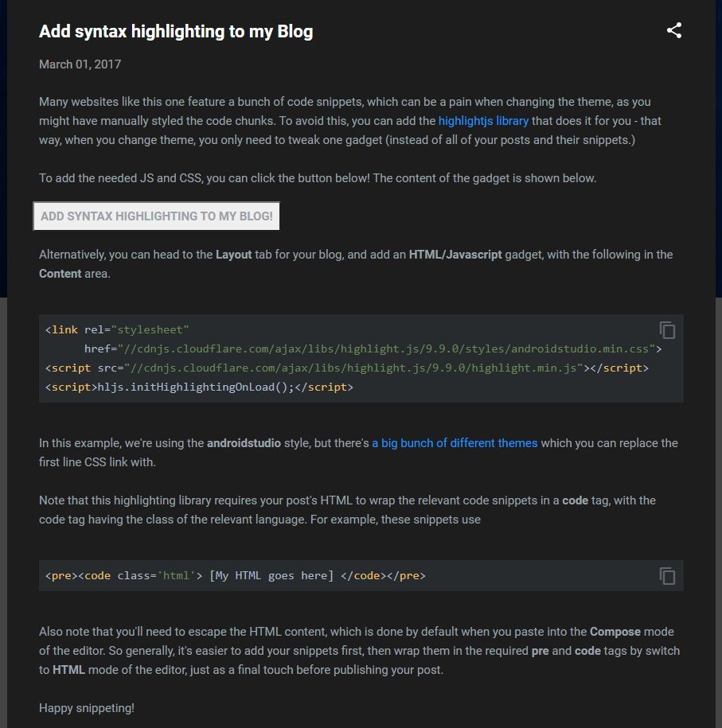Click the date 'March 01, 2017'

click(x=80, y=64)
